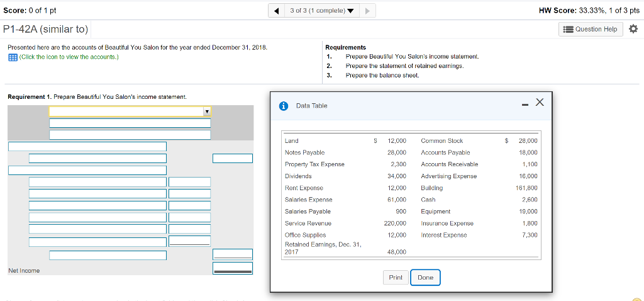
Task: Click the link to view the accounts
Action: click(x=69, y=57)
